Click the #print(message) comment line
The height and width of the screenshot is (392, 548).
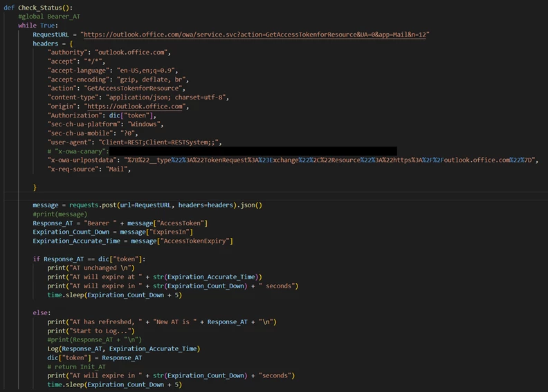tap(60, 214)
